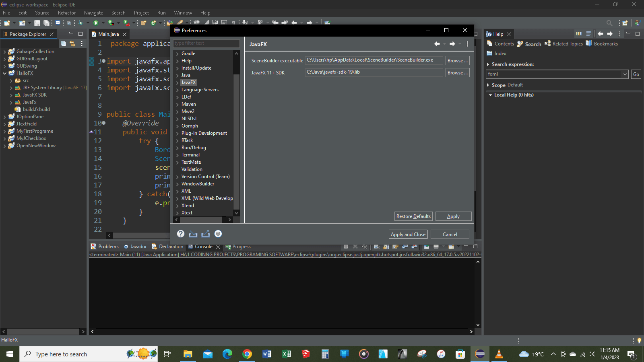The width and height of the screenshot is (644, 362).
Task: Browse for the JavaFX 11+ SDK path
Action: (457, 73)
